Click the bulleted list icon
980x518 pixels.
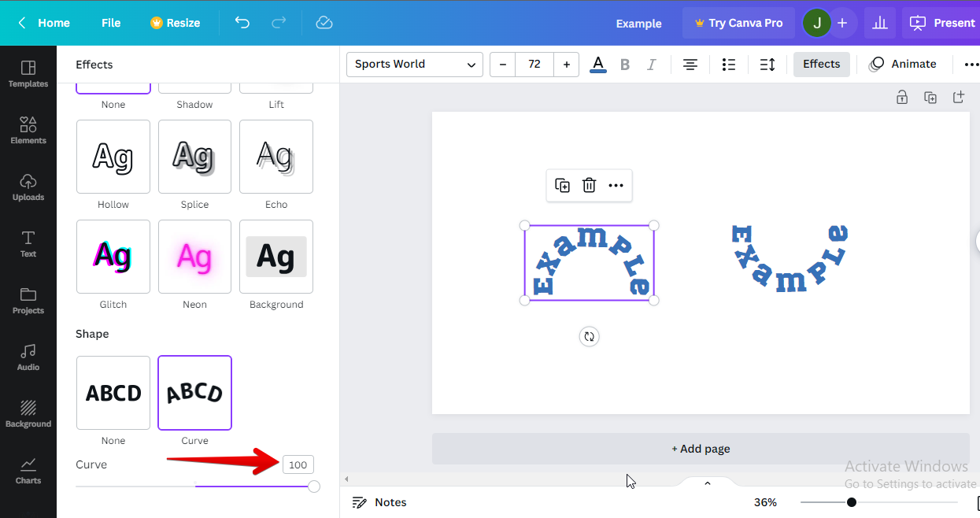pyautogui.click(x=729, y=65)
